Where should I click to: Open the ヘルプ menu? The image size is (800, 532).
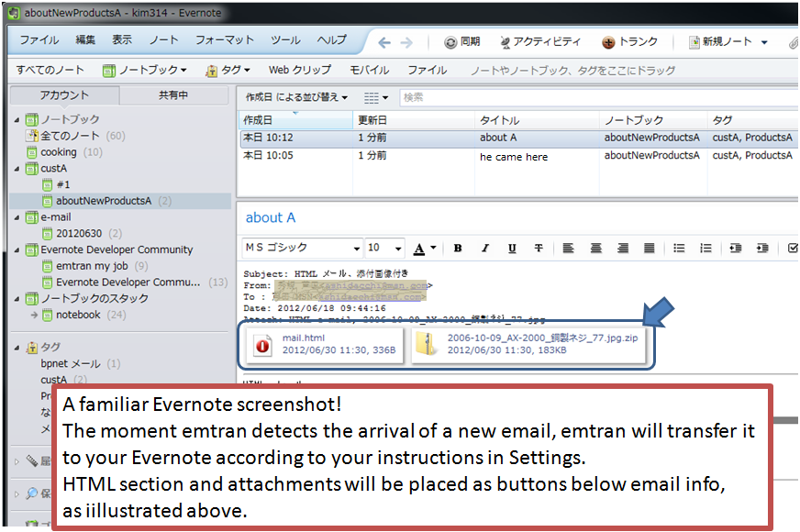331,40
